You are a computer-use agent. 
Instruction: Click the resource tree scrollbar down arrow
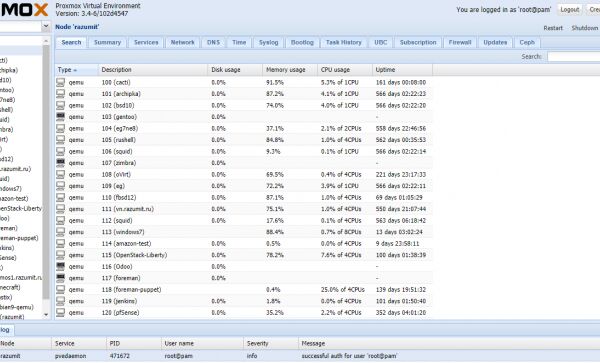46,315
